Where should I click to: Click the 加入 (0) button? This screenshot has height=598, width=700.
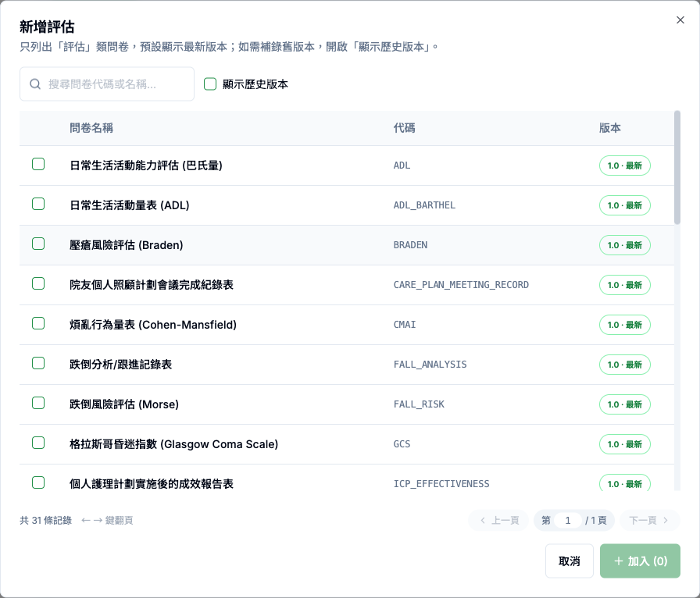[640, 561]
